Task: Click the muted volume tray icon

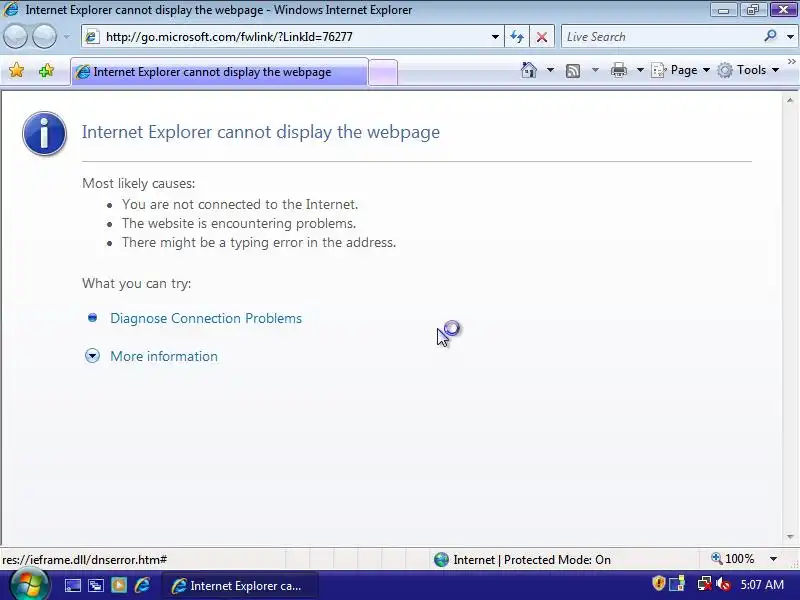Action: click(x=723, y=584)
